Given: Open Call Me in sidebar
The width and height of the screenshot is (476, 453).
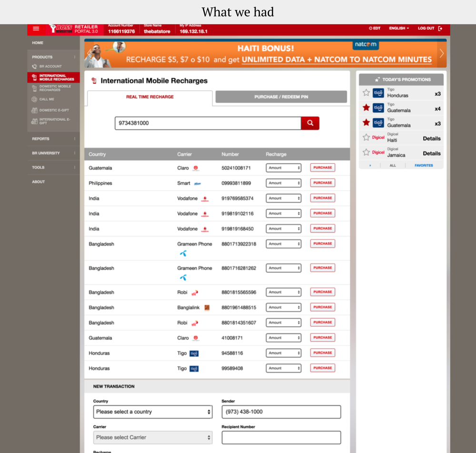Looking at the screenshot, I should tap(47, 100).
